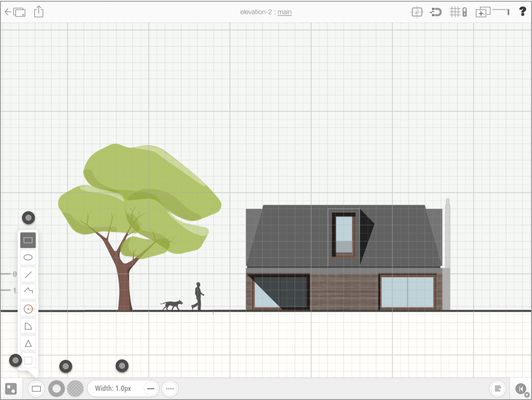The width and height of the screenshot is (532, 400).
Task: Open the more options ellipsis menu
Action: (170, 389)
